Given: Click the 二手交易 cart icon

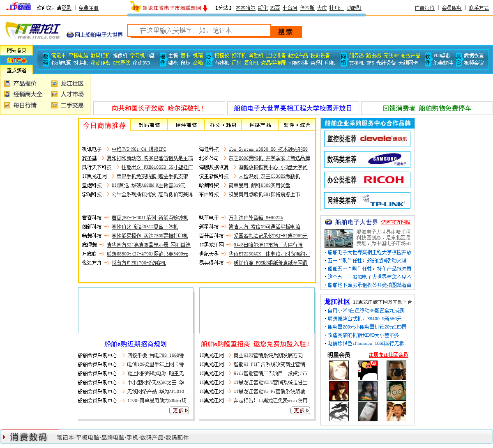Looking at the screenshot, I should coord(54,106).
